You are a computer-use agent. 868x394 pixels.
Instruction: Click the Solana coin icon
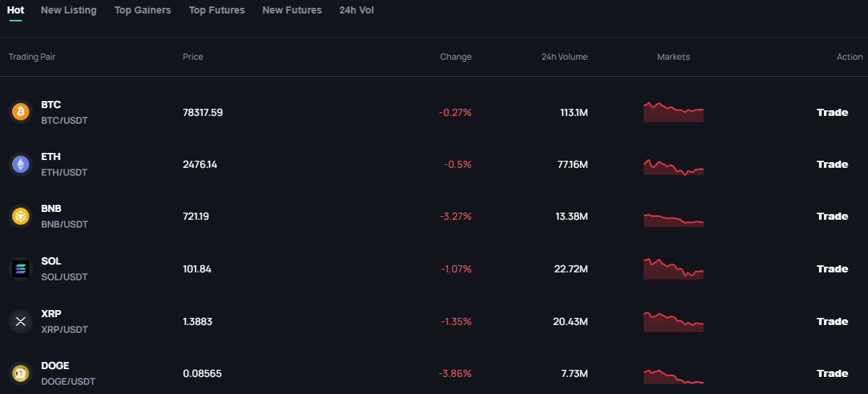[x=21, y=269]
